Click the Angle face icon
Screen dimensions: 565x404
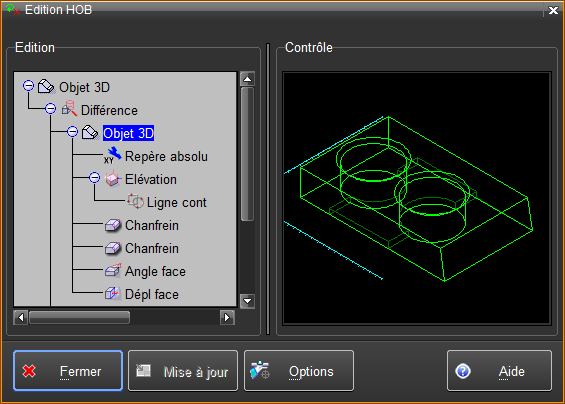click(113, 271)
